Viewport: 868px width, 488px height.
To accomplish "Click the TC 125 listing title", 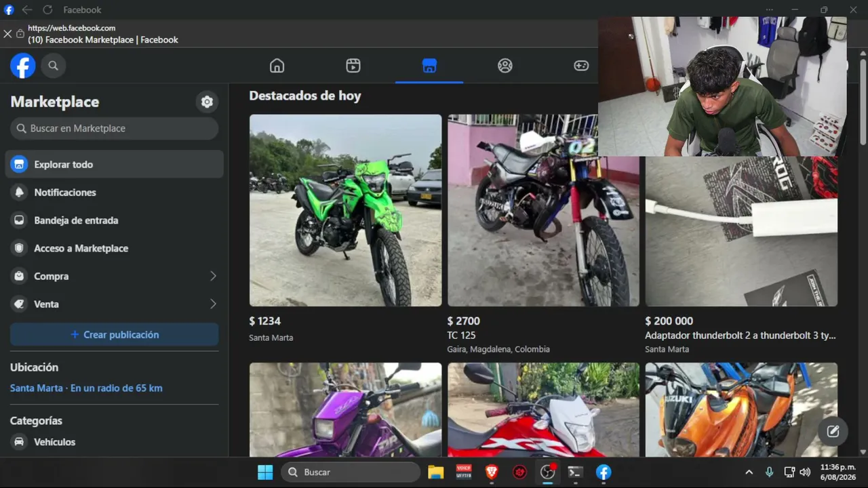I will pos(461,335).
